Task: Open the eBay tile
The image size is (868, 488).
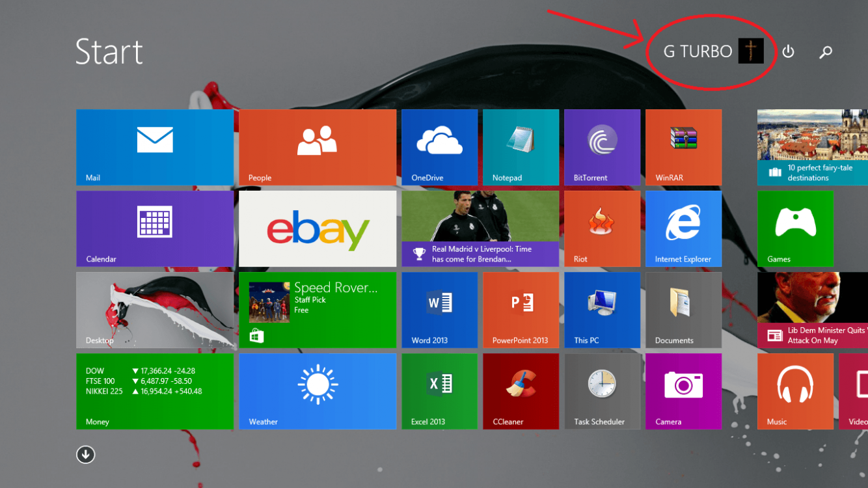Action: pyautogui.click(x=318, y=229)
